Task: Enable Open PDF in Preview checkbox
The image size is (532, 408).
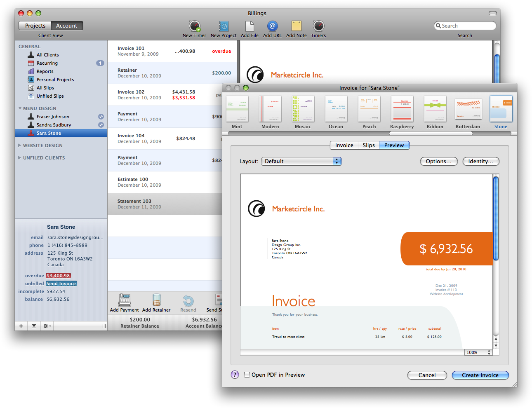Action: (x=247, y=375)
